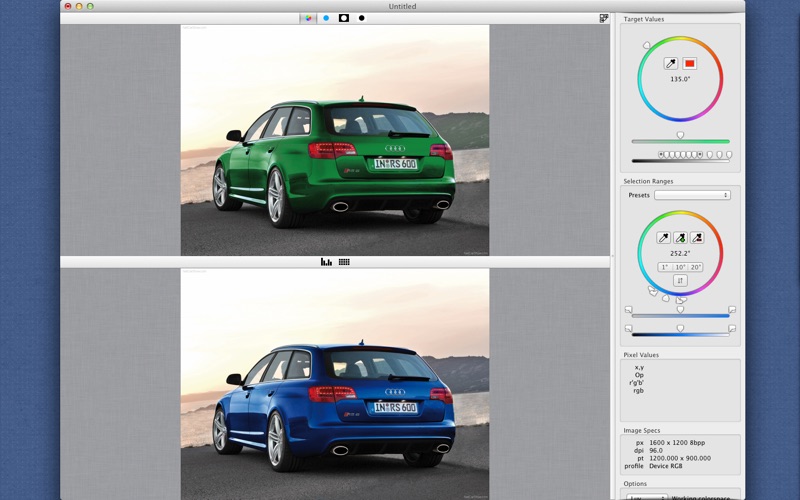This screenshot has width=800, height=500.
Task: Choose the add-to-selection eyedropper
Action: (x=680, y=238)
